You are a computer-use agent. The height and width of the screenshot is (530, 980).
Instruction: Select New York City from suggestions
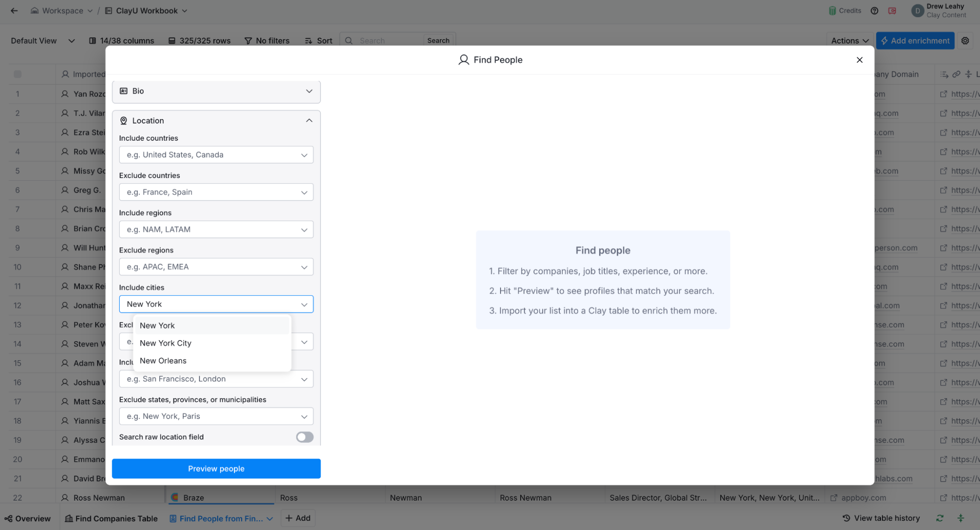[x=166, y=343]
